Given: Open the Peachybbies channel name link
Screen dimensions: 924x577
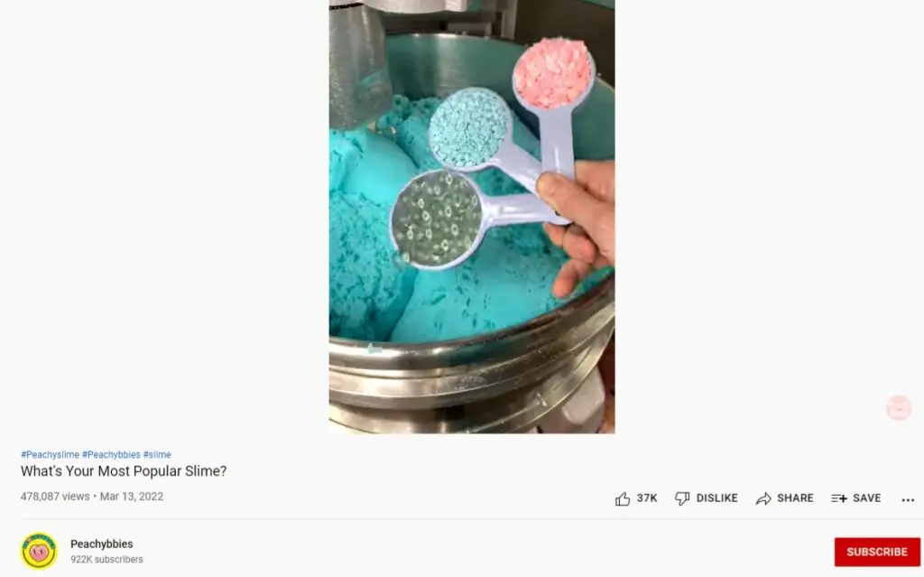Looking at the screenshot, I should pos(101,544).
